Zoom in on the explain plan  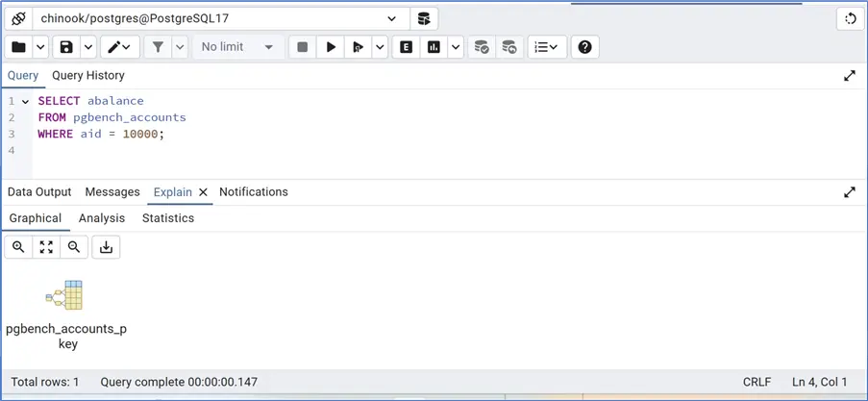pyautogui.click(x=18, y=247)
